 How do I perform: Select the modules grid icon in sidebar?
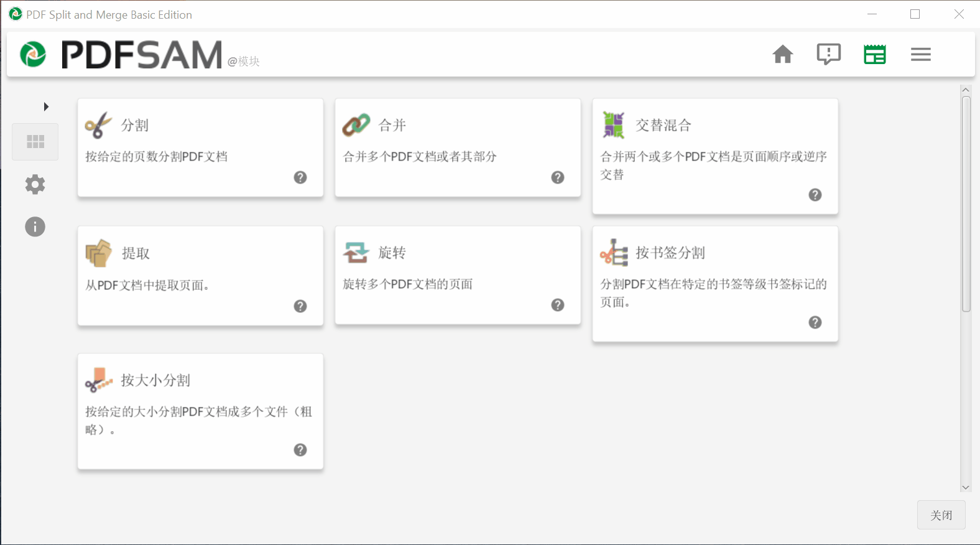point(35,142)
